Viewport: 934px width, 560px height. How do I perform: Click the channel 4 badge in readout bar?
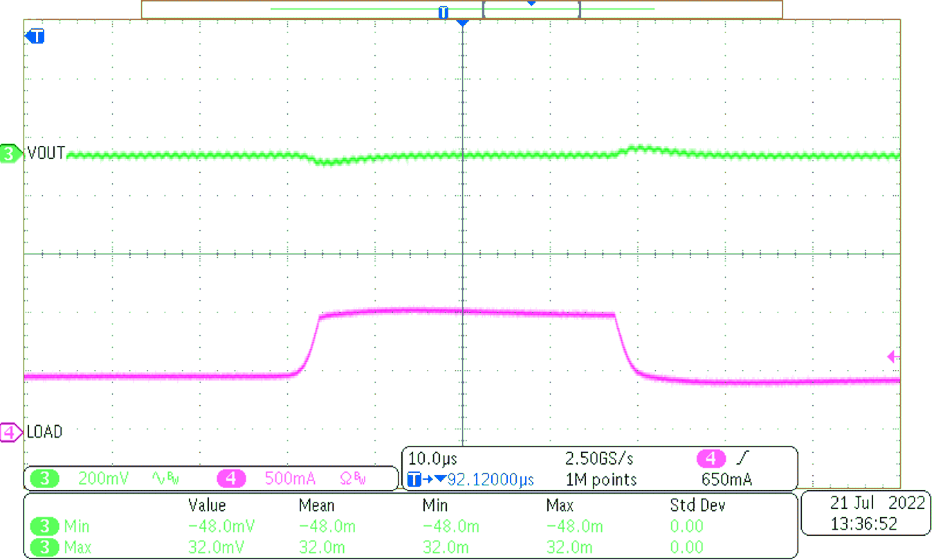point(230,478)
